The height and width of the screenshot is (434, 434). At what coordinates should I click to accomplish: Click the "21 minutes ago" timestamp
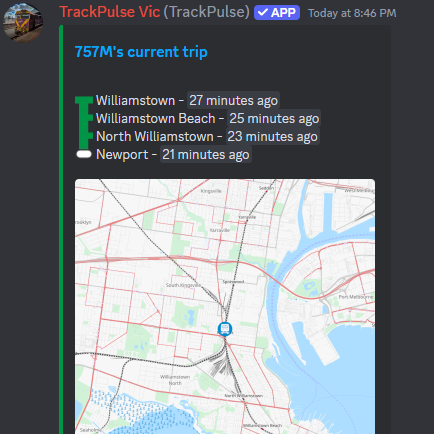(x=206, y=154)
